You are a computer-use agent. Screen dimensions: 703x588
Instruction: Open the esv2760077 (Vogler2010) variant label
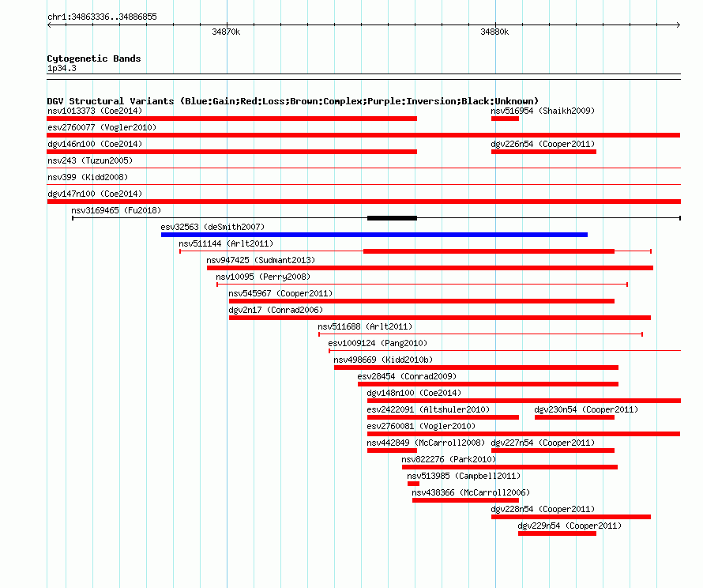pos(102,127)
